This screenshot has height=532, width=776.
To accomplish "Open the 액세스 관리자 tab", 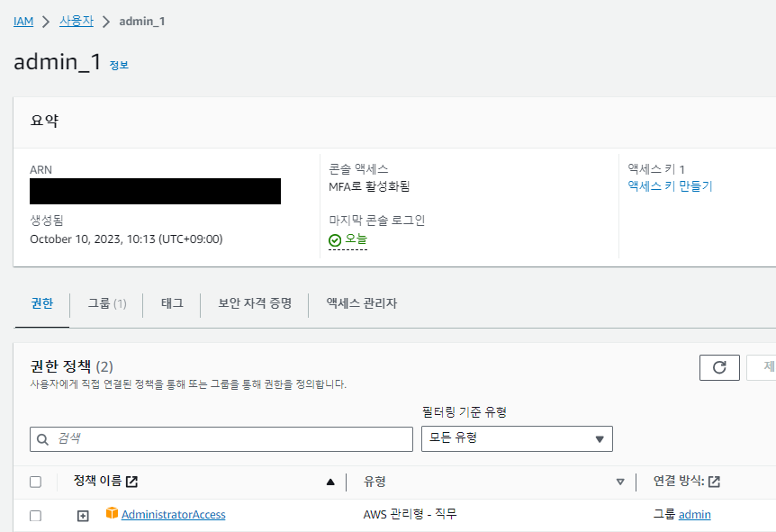I will click(361, 303).
